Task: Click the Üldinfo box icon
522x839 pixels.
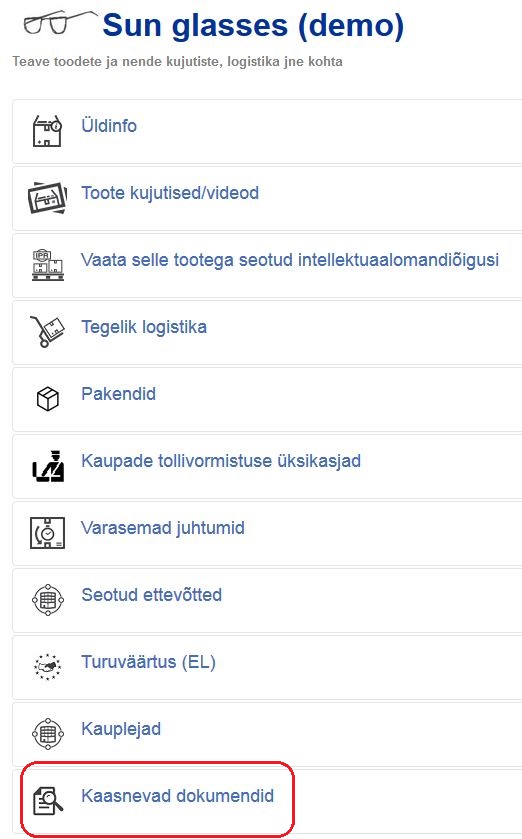Action: click(x=48, y=131)
